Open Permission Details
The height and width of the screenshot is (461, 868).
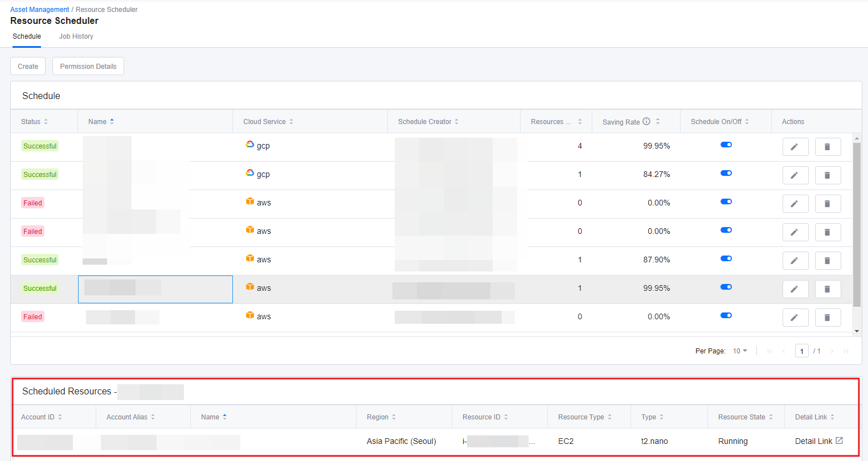pos(88,67)
